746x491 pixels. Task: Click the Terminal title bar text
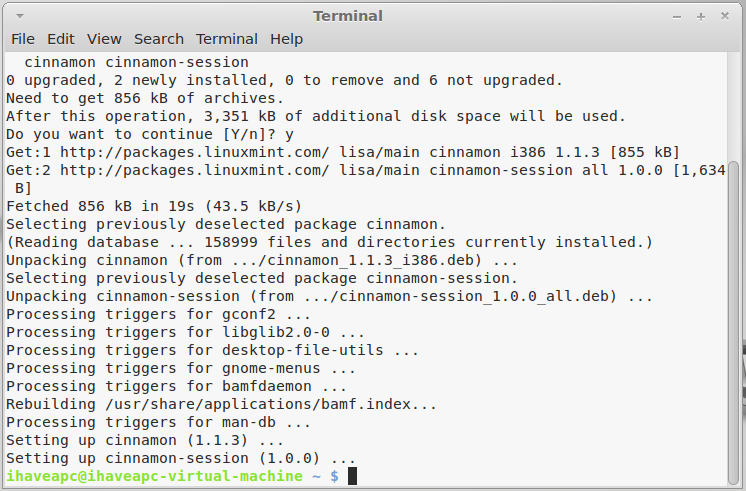click(x=348, y=16)
